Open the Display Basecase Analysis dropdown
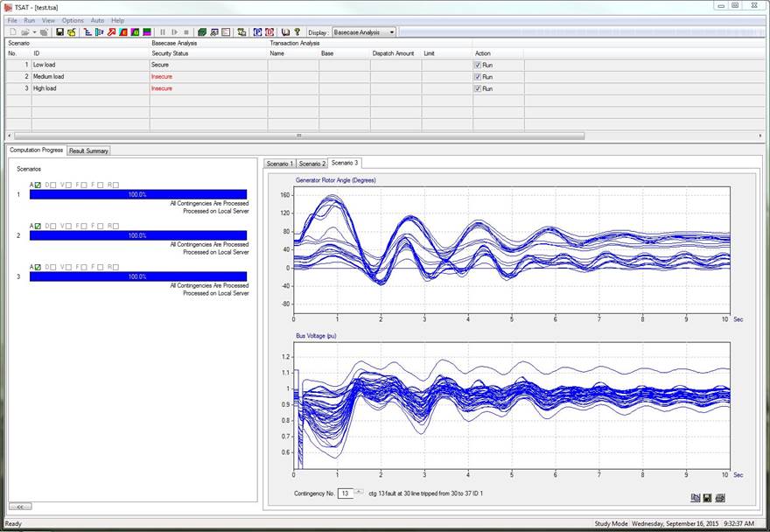The width and height of the screenshot is (770, 532). (x=391, y=32)
